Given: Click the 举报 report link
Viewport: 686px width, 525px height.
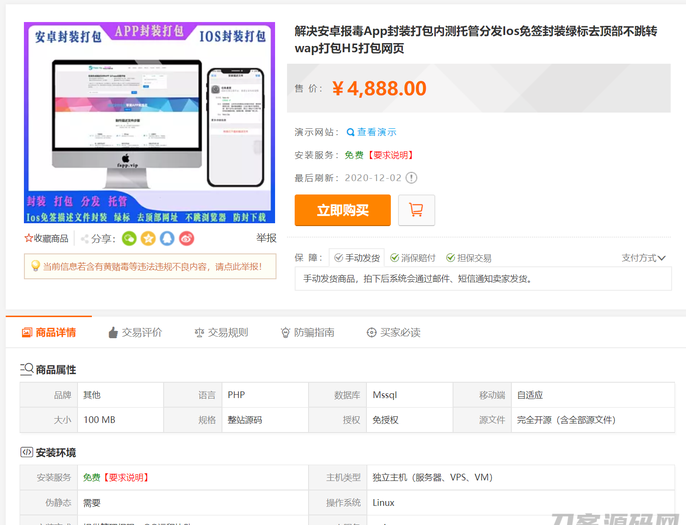Looking at the screenshot, I should click(266, 238).
